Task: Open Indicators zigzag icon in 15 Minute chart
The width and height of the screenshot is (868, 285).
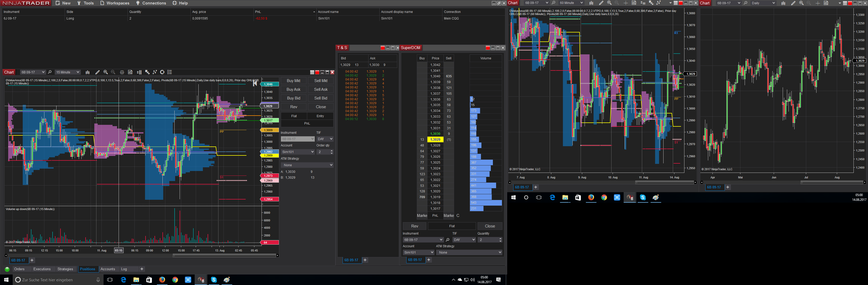Action: click(x=155, y=72)
